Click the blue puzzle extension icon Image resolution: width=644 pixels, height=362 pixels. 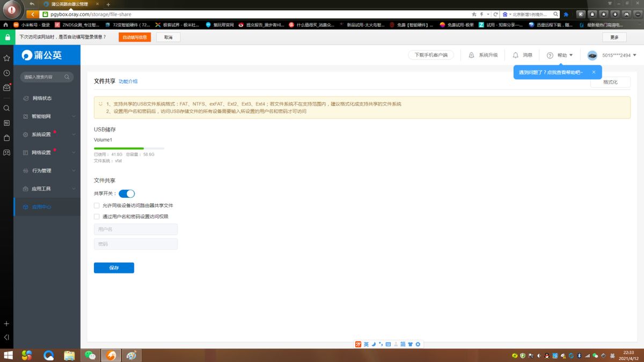566,14
